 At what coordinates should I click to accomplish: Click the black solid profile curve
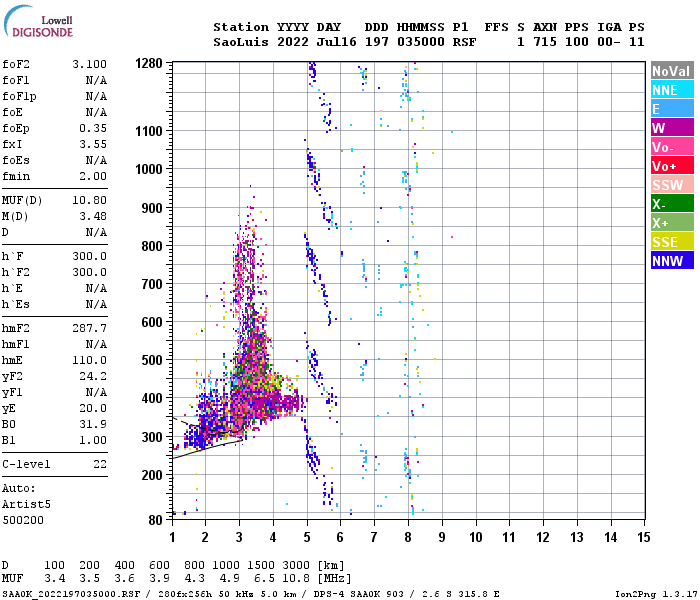pos(208,449)
